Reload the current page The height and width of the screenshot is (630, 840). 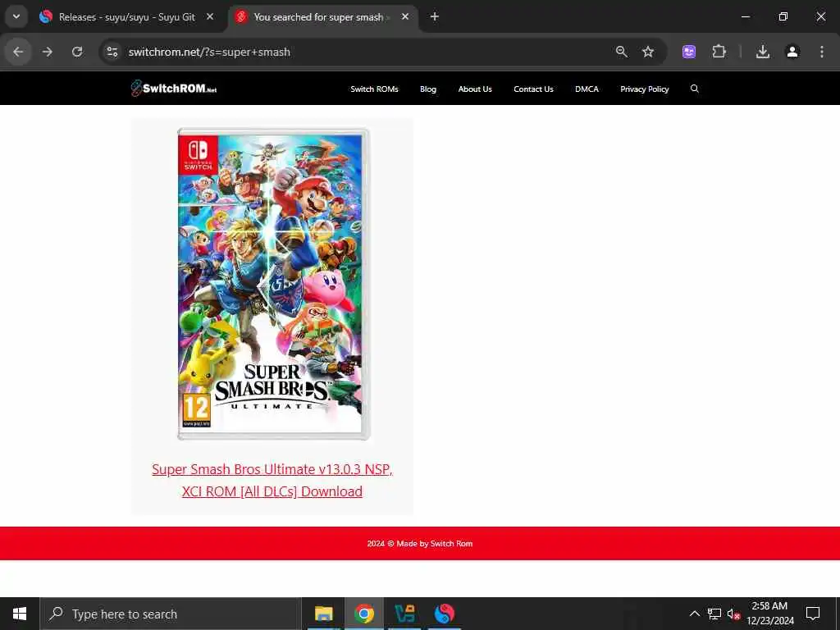[x=77, y=52]
